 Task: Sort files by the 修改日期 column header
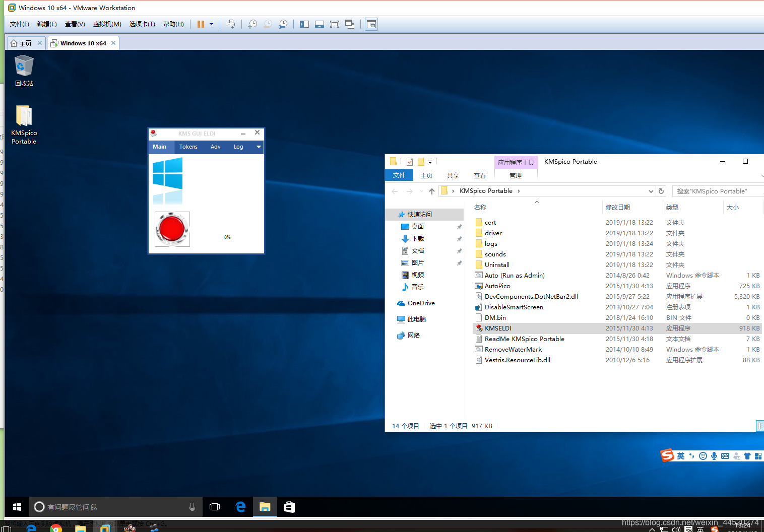point(618,208)
